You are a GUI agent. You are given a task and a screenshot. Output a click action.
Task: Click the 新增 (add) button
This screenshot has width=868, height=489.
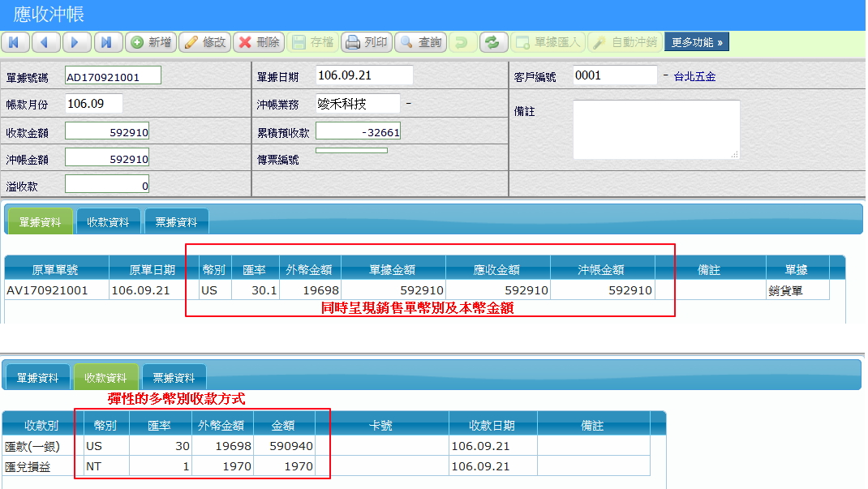coord(151,42)
